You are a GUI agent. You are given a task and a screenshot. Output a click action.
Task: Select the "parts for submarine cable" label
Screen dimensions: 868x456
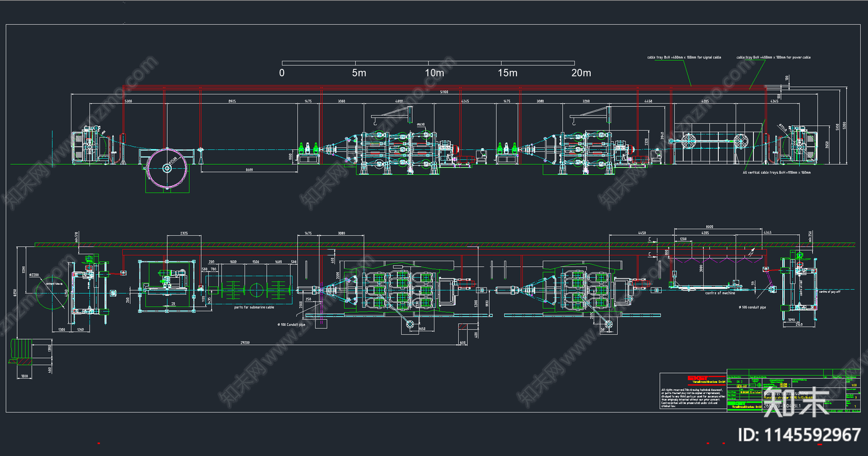(254, 307)
